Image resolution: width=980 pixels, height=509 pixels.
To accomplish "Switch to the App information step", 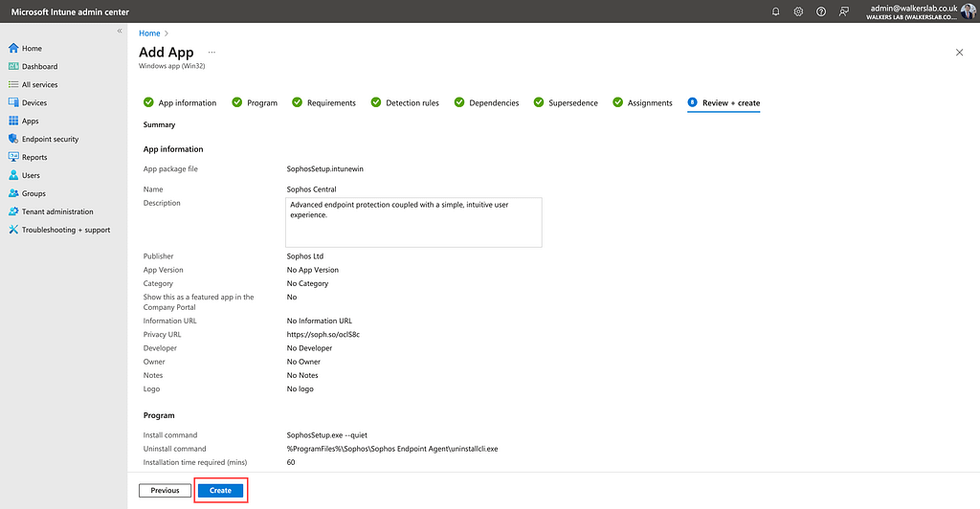I will pyautogui.click(x=187, y=103).
